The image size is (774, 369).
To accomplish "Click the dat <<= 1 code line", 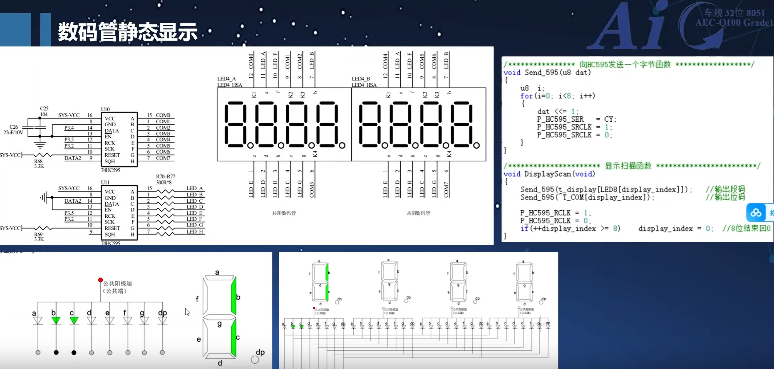I will (x=558, y=111).
